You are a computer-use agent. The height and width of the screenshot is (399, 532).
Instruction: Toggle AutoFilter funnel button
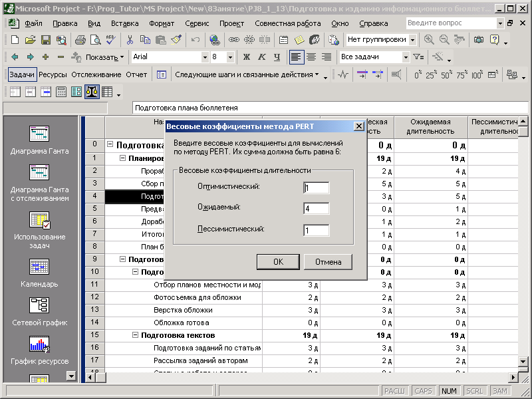click(x=418, y=57)
